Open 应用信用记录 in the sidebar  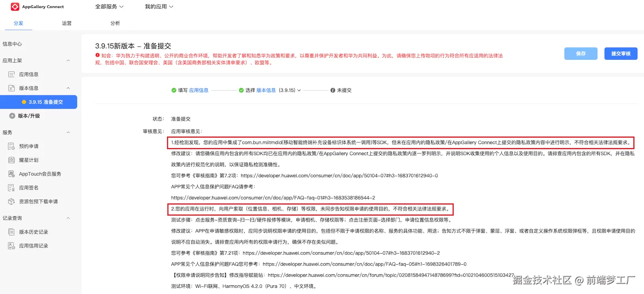click(x=34, y=246)
